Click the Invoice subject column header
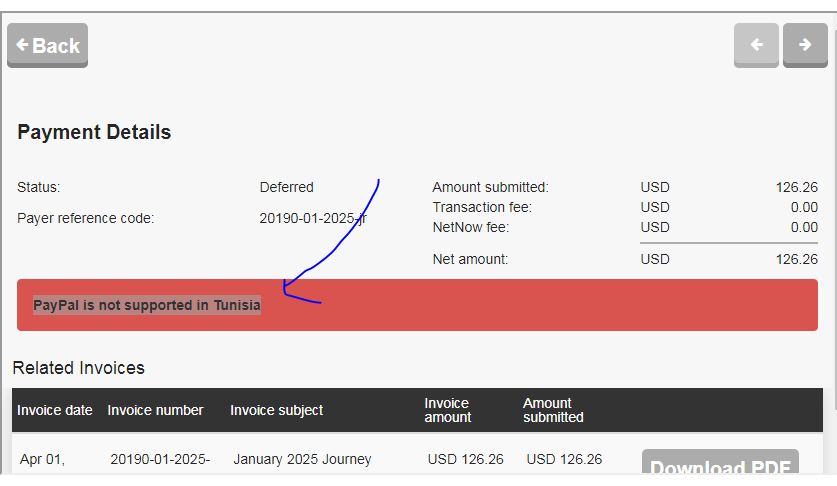This screenshot has height=486, width=837. [x=276, y=410]
